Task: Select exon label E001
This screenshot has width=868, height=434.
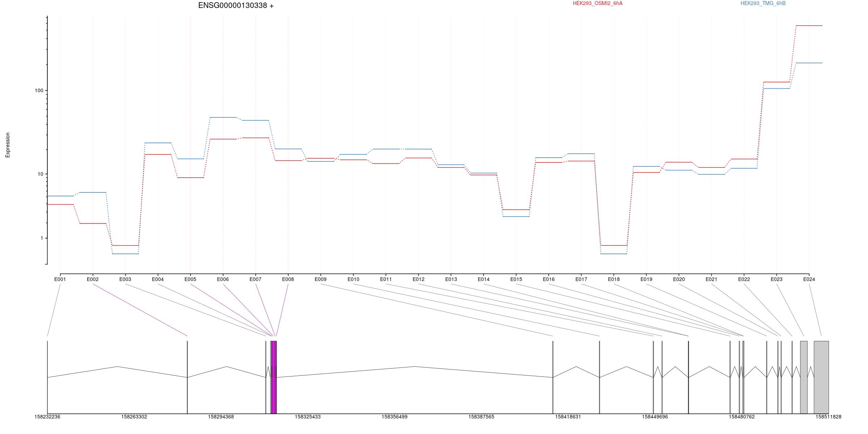Action: (60, 279)
